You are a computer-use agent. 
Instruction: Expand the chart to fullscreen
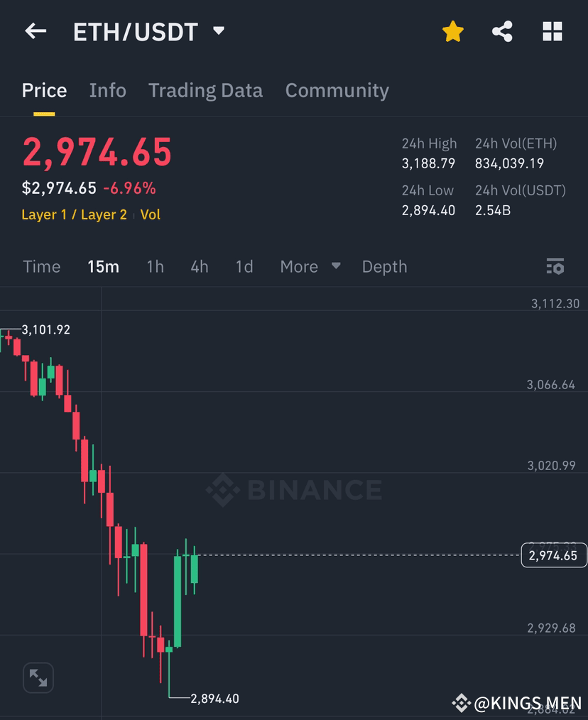click(38, 677)
